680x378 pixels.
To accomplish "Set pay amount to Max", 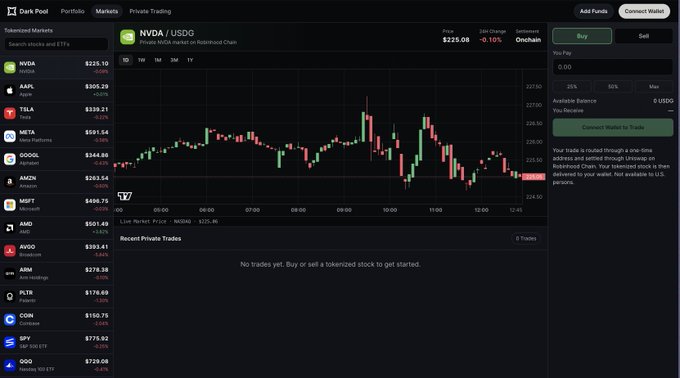I will point(654,87).
